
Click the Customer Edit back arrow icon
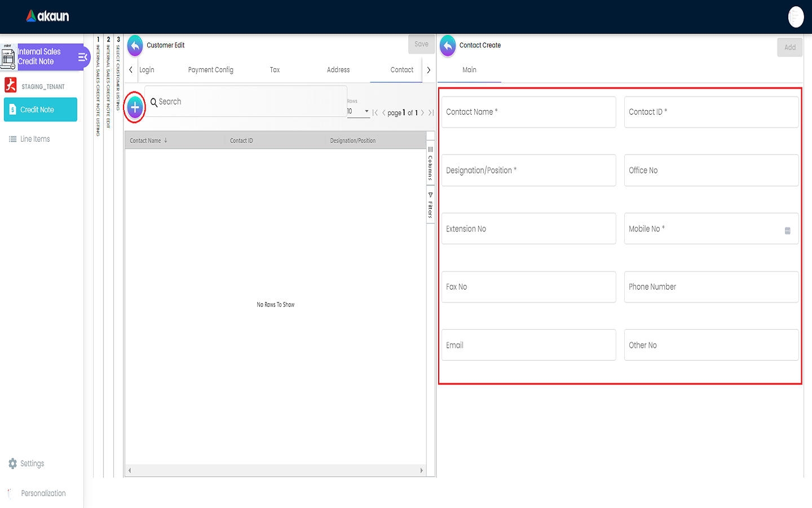click(135, 46)
